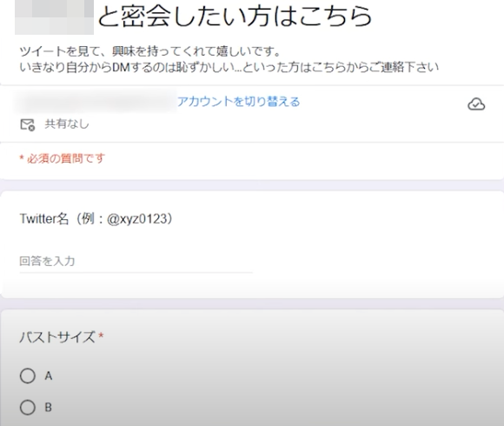The width and height of the screenshot is (504, 426).
Task: Click the cloud saved-draft icon
Action: tap(476, 104)
